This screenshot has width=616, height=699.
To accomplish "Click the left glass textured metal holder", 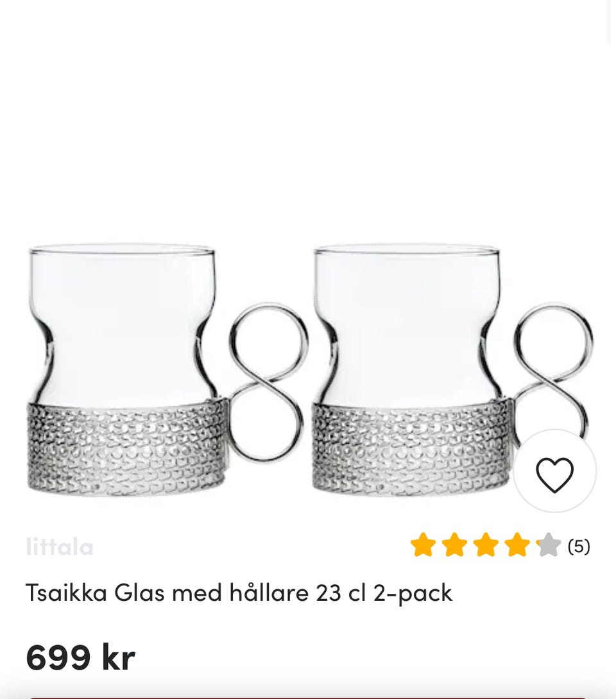I will pyautogui.click(x=126, y=448).
